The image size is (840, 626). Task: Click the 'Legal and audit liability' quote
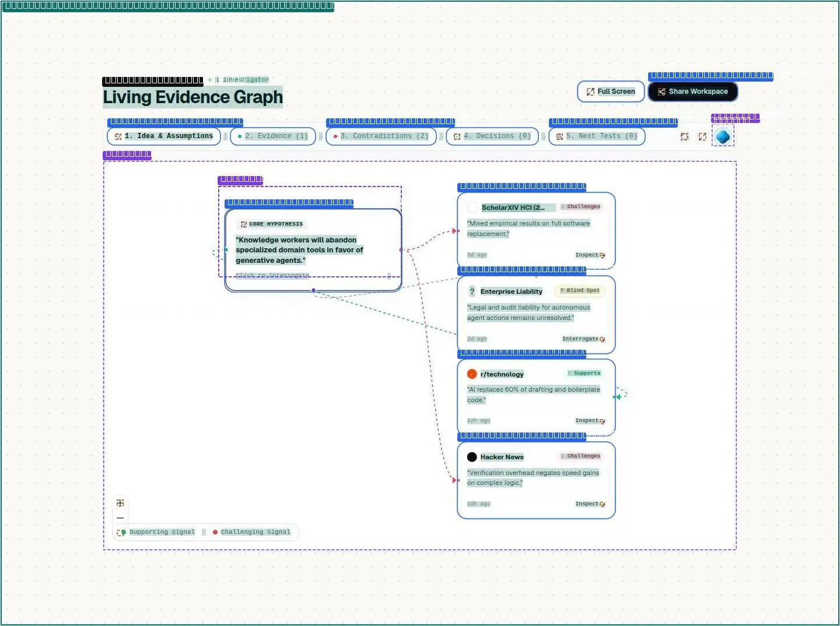528,312
